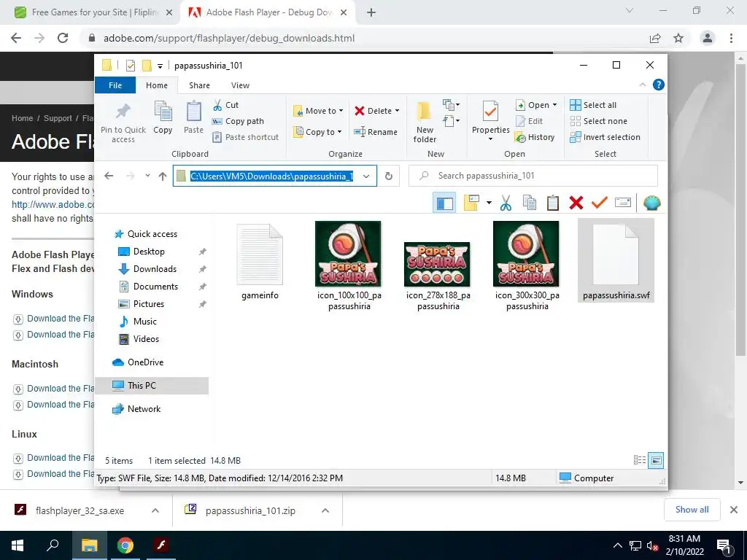Viewport: 747px width, 560px height.
Task: Create a New folder
Action: 425,122
